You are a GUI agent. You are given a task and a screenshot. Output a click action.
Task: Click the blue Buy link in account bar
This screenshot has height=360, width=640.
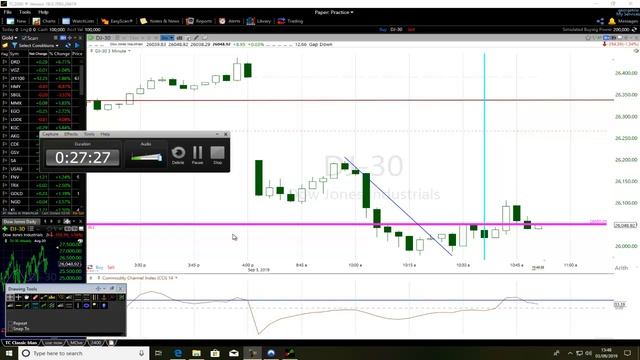(383, 29)
